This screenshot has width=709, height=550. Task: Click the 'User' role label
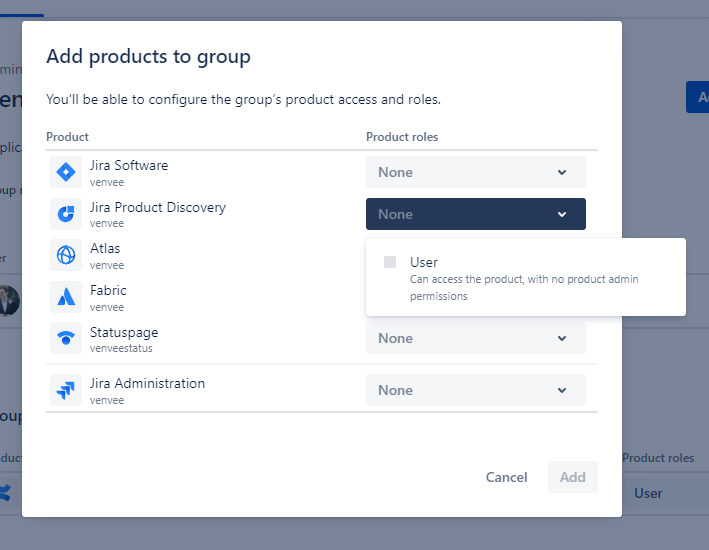424,262
